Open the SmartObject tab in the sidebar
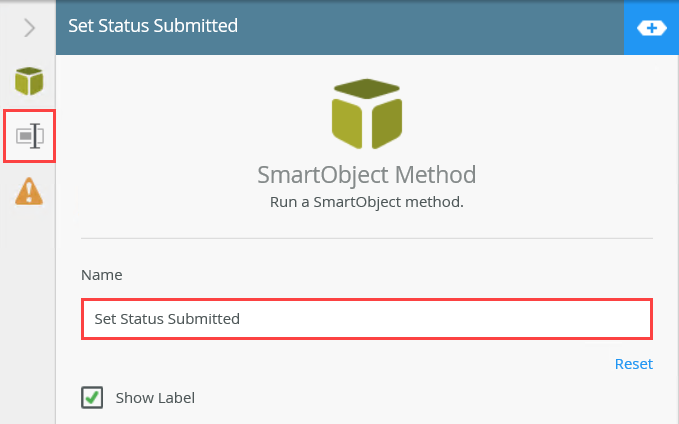679x424 pixels. coord(29,81)
